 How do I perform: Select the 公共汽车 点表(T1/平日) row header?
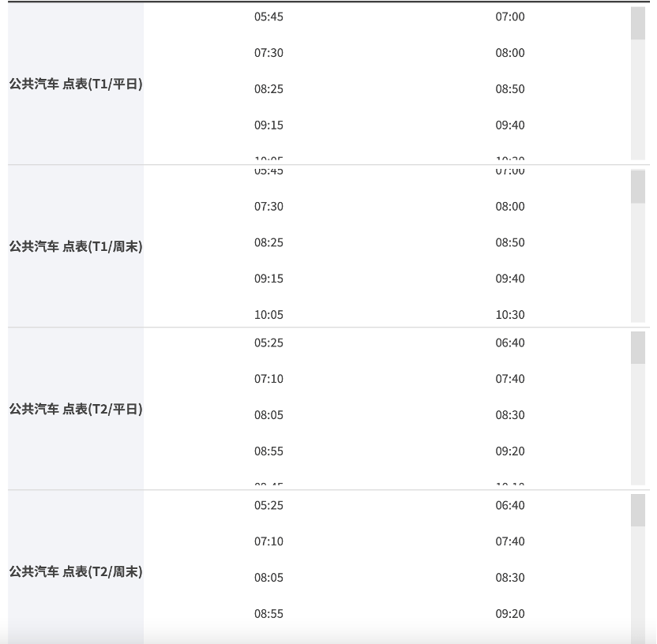point(76,84)
